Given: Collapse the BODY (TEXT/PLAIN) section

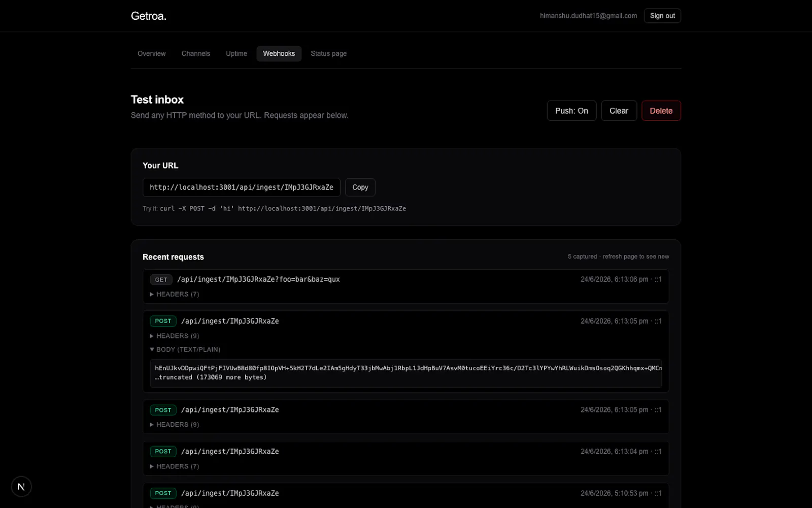Looking at the screenshot, I should pos(185,350).
